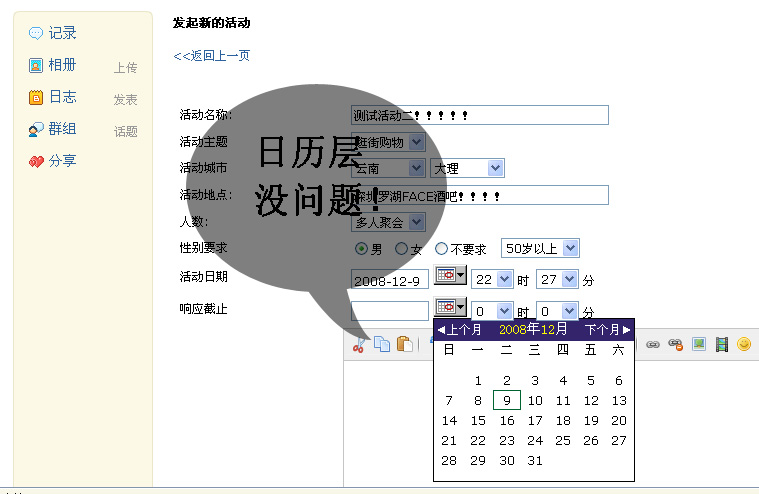Select day 6 in the calendar
Screen dimensions: 759x494
click(x=619, y=381)
